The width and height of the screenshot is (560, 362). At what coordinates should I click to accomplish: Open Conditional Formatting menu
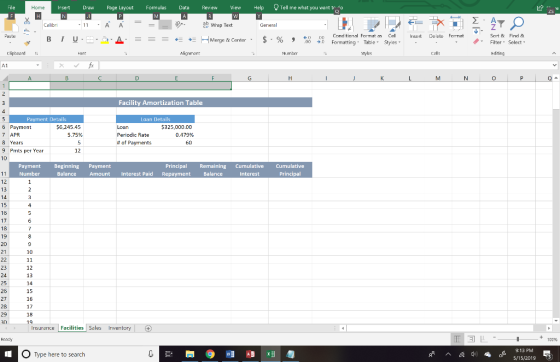[345, 31]
